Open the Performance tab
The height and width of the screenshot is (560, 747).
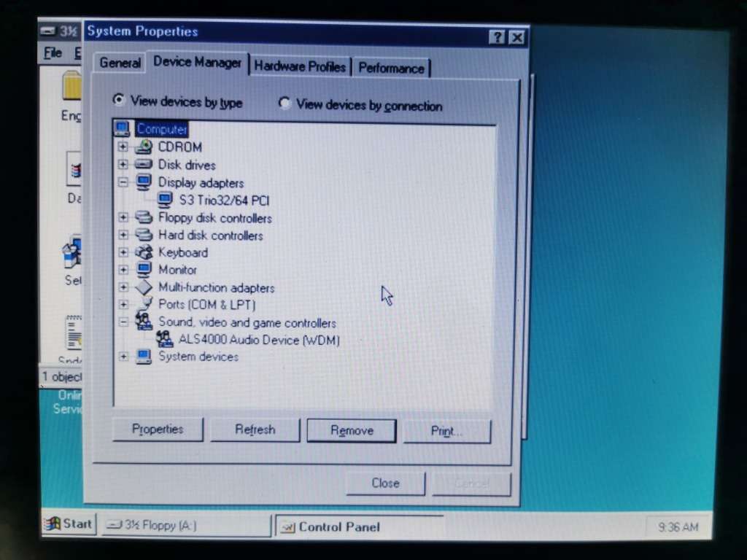[x=392, y=68]
